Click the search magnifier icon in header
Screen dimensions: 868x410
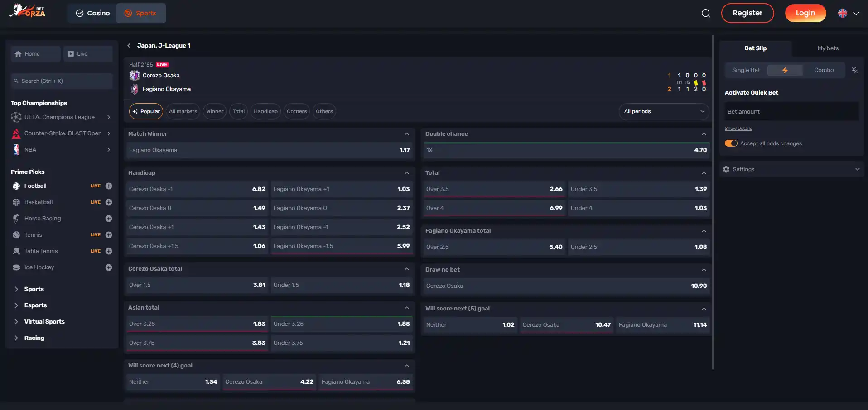pyautogui.click(x=706, y=13)
